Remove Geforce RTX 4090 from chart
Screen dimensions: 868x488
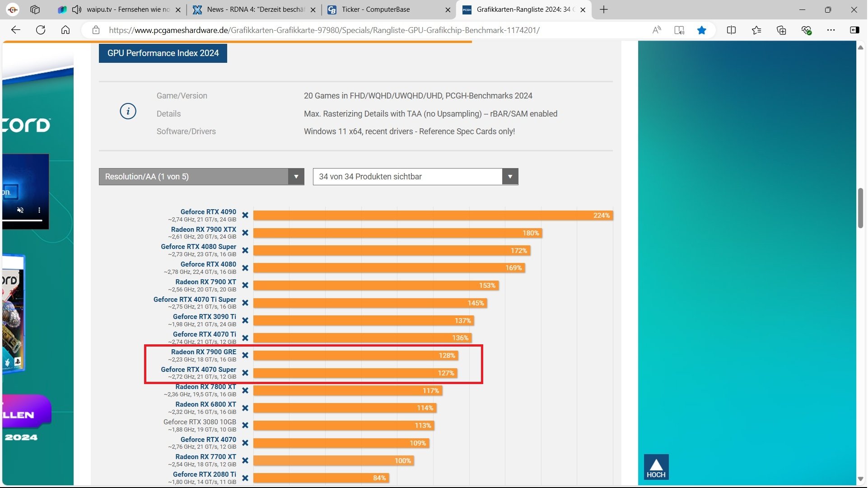click(x=245, y=216)
